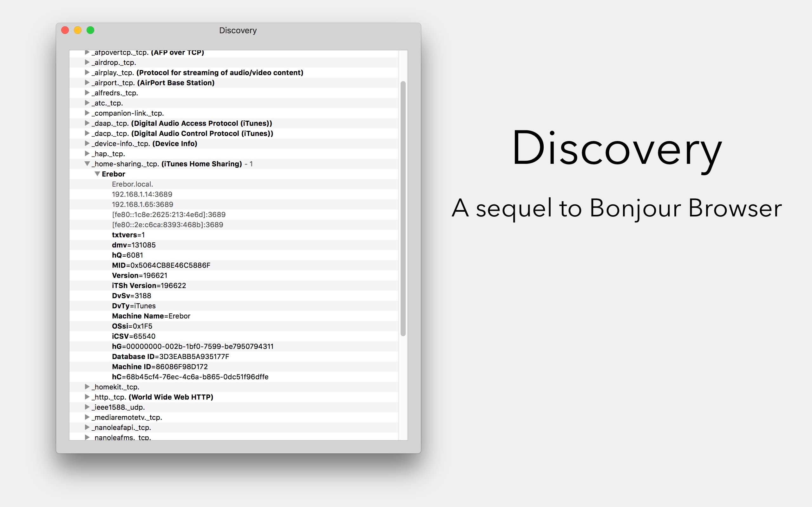
Task: Expand the _device-info._tcp. Device Info entry
Action: [87, 144]
